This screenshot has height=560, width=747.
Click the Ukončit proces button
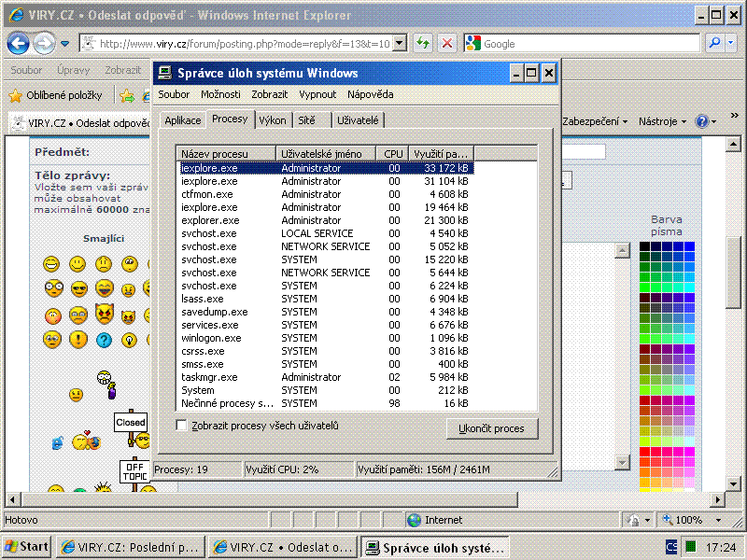[x=492, y=428]
